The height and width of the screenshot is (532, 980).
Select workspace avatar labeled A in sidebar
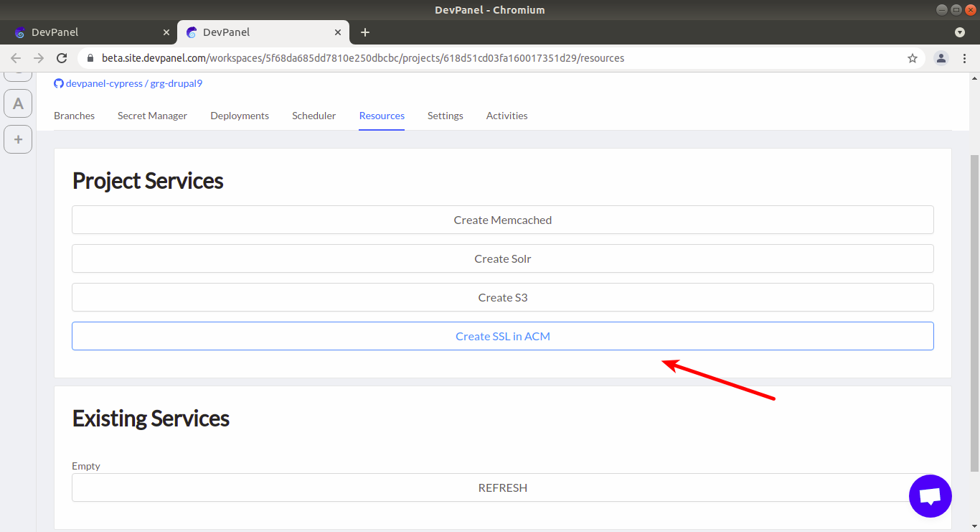click(17, 103)
